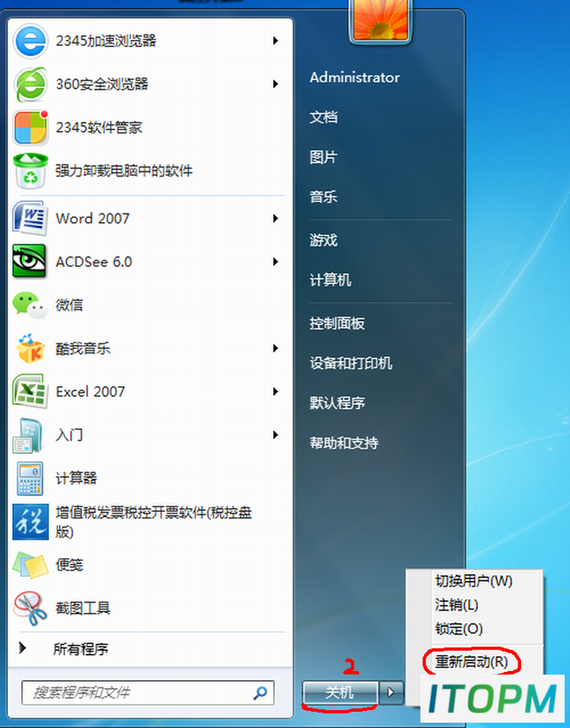The height and width of the screenshot is (728, 570).
Task: Click the 截图工具 text label
Action: point(83,608)
